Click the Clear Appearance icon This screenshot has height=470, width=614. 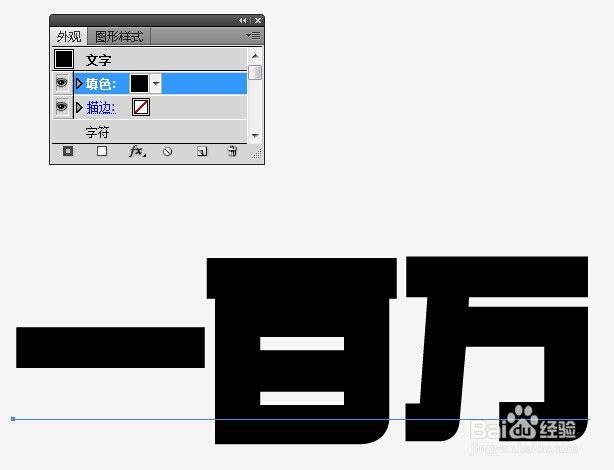coord(168,152)
